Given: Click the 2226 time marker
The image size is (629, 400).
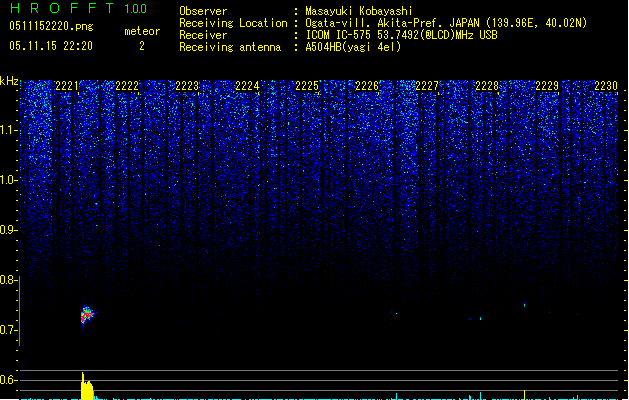Looking at the screenshot, I should click(367, 86).
